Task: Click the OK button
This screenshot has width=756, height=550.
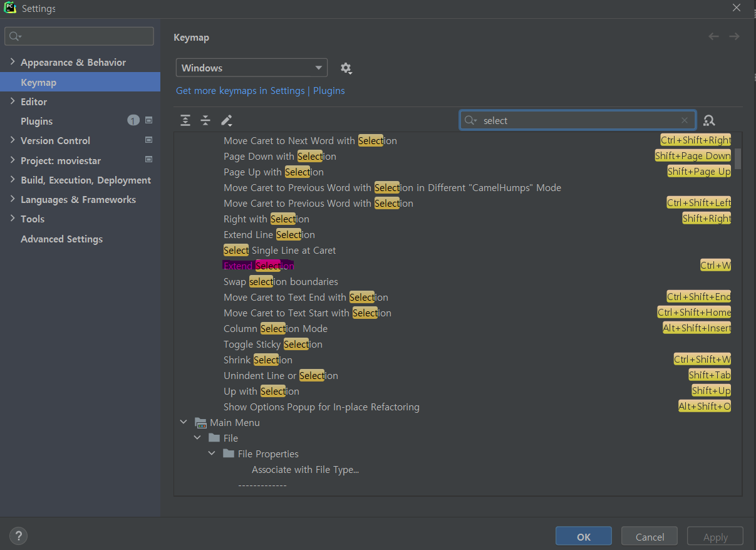Action: (584, 537)
